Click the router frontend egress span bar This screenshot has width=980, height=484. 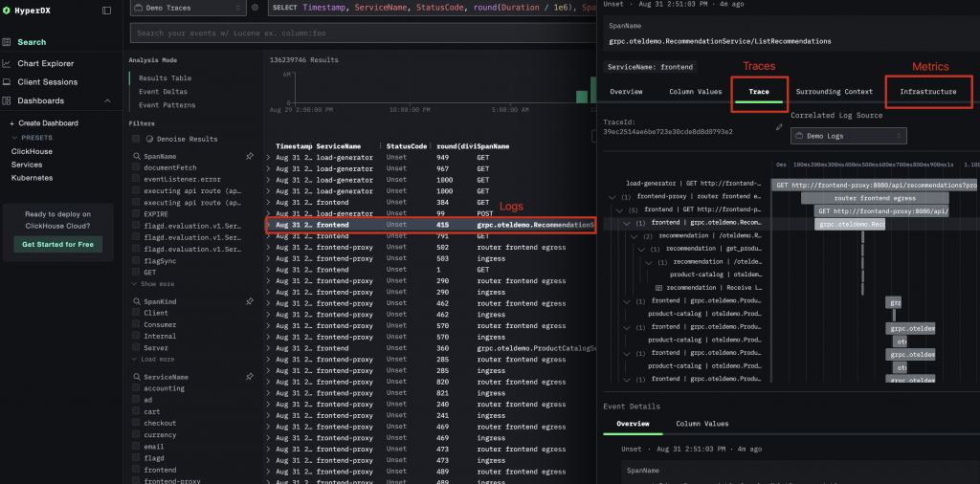[x=875, y=198]
